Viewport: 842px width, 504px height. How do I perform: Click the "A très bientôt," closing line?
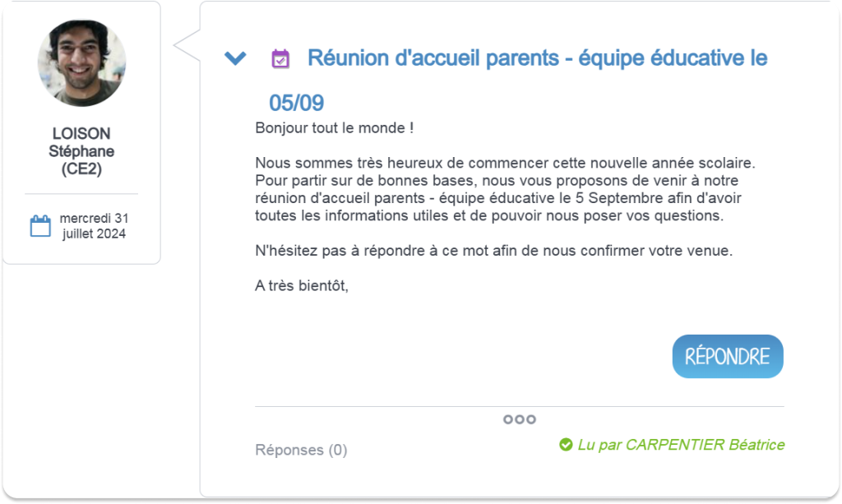(x=302, y=285)
